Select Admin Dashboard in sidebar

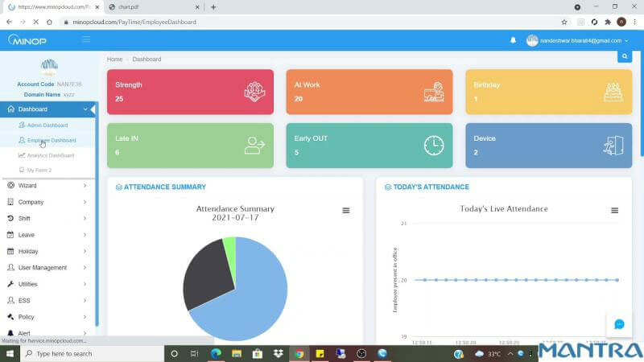(47, 125)
